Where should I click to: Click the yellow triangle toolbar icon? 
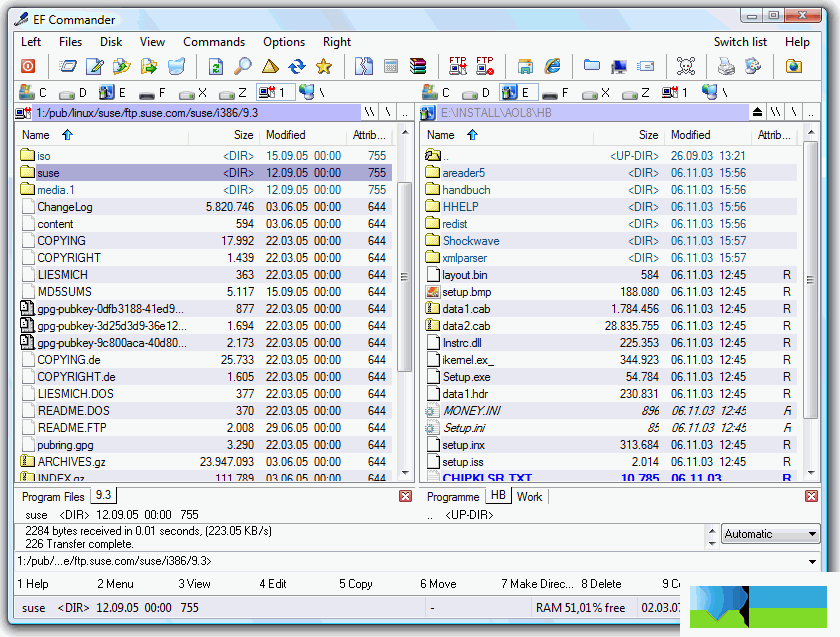pyautogui.click(x=270, y=66)
